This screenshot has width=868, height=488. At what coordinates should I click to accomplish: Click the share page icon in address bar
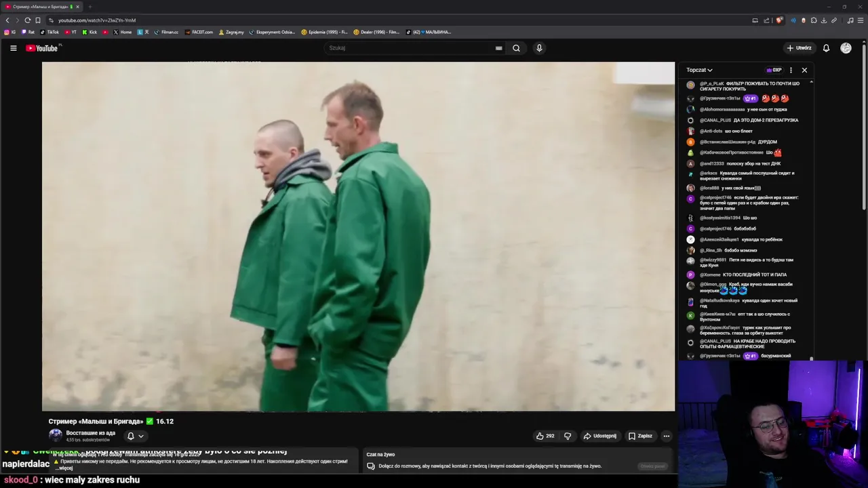pos(766,20)
